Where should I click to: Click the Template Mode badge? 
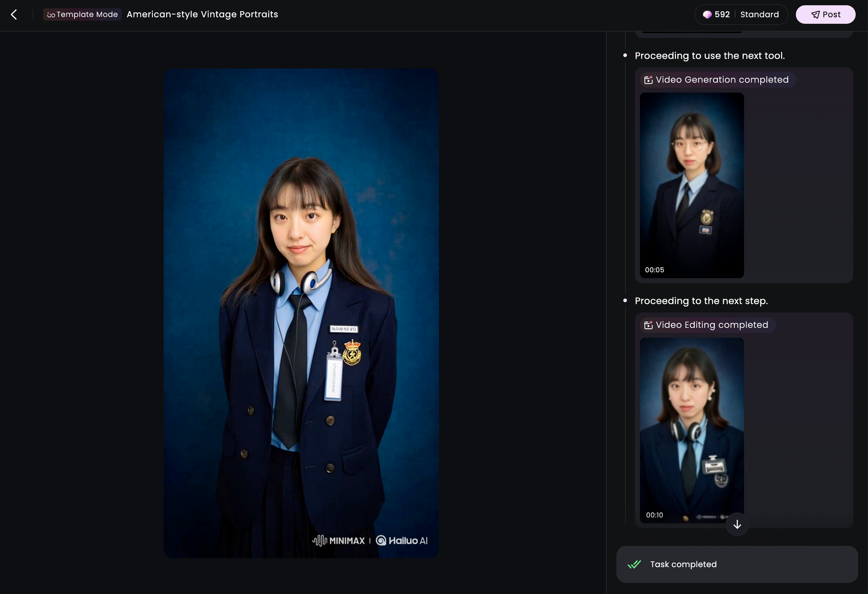coord(82,14)
